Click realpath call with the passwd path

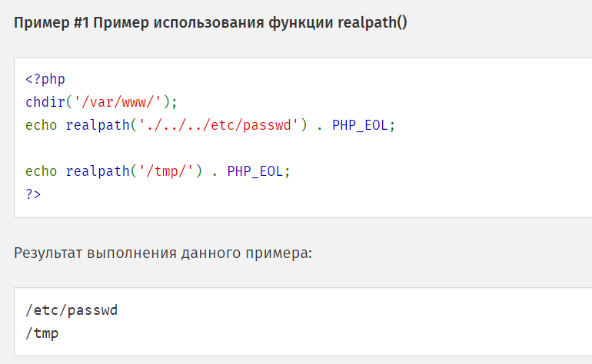(x=94, y=125)
